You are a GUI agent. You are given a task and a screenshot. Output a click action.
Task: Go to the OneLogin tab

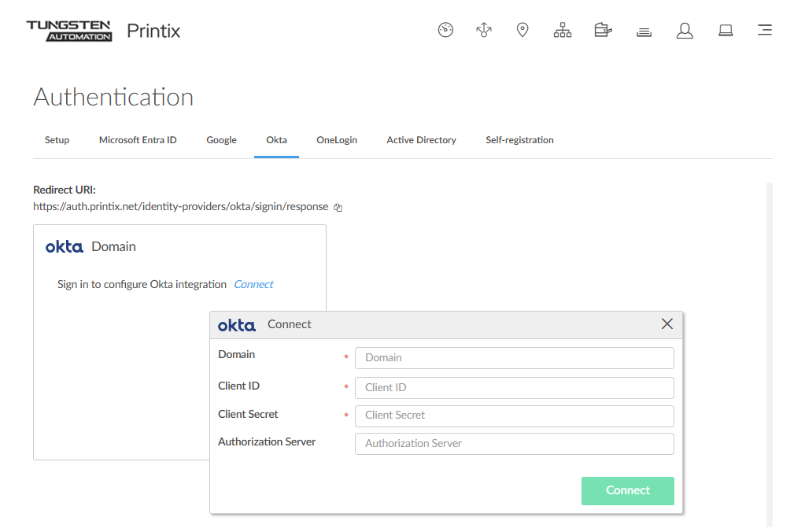(337, 140)
